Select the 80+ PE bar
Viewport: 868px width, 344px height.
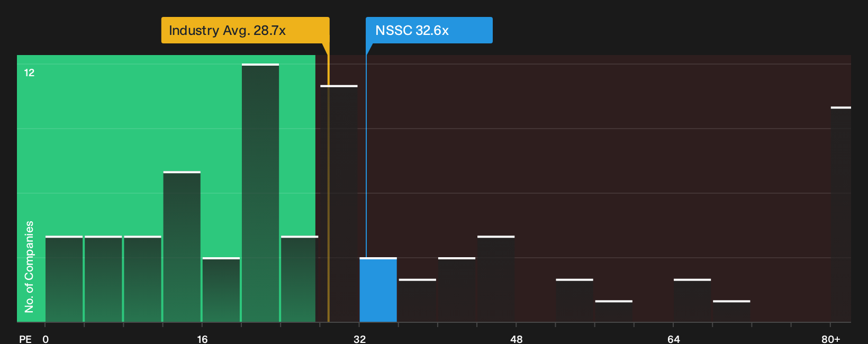(841, 214)
